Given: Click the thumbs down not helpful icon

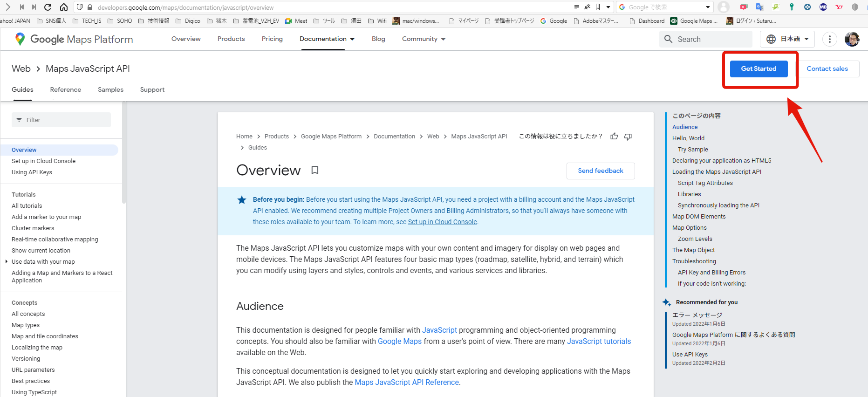Looking at the screenshot, I should click(628, 137).
